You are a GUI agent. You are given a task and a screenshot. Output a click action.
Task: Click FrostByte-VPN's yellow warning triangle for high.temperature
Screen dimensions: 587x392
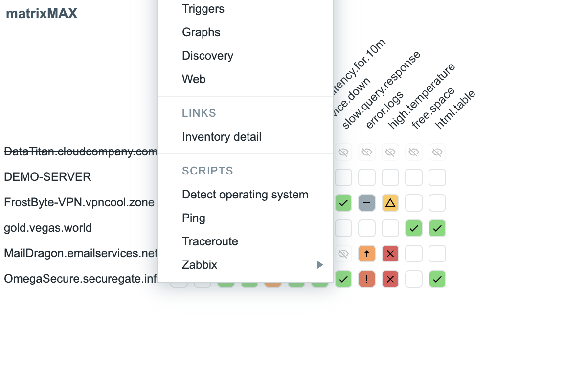pyautogui.click(x=390, y=203)
